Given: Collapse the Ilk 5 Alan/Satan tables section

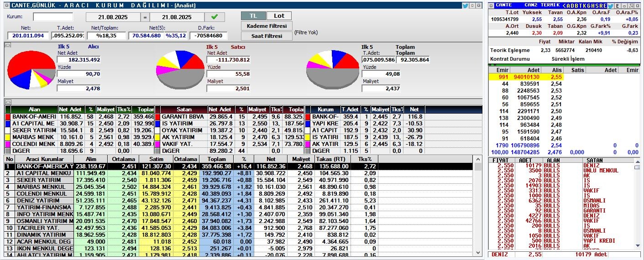Looking at the screenshot, I should pyautogui.click(x=7, y=102).
